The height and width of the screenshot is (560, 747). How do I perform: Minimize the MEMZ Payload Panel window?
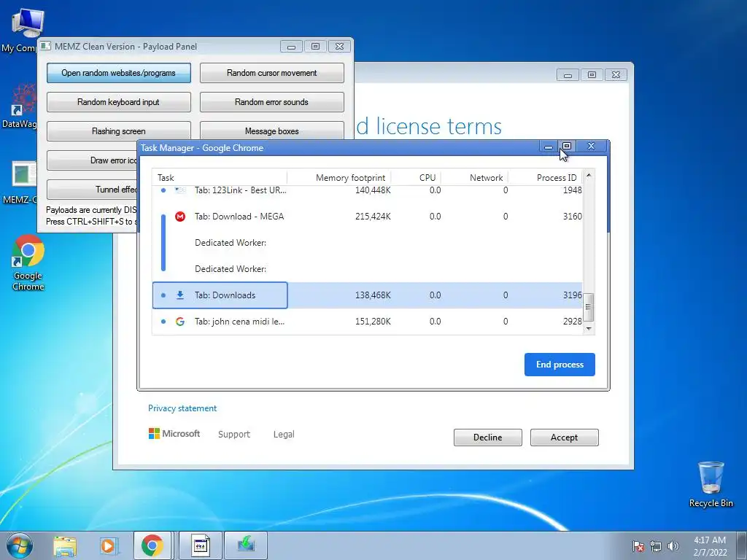[x=291, y=47]
